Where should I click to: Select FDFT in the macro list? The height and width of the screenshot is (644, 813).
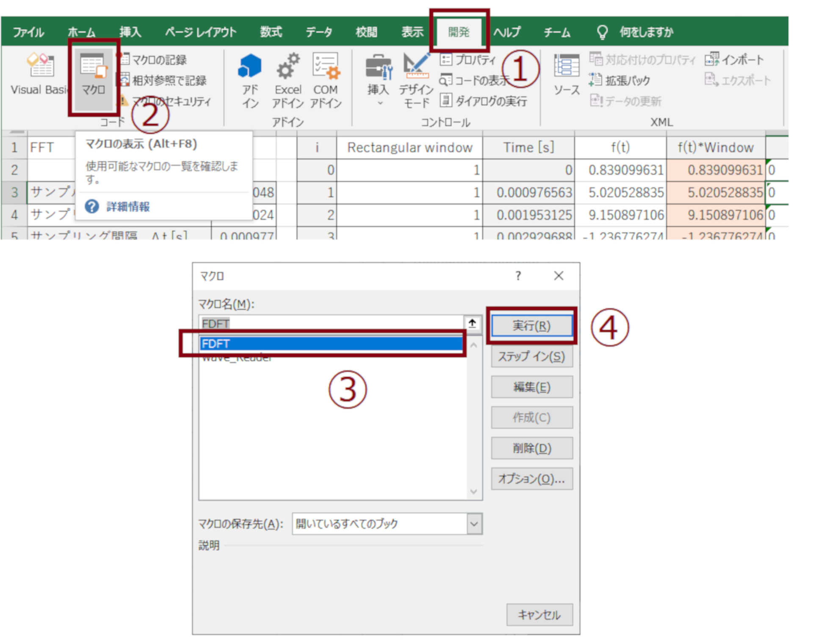pos(330,344)
